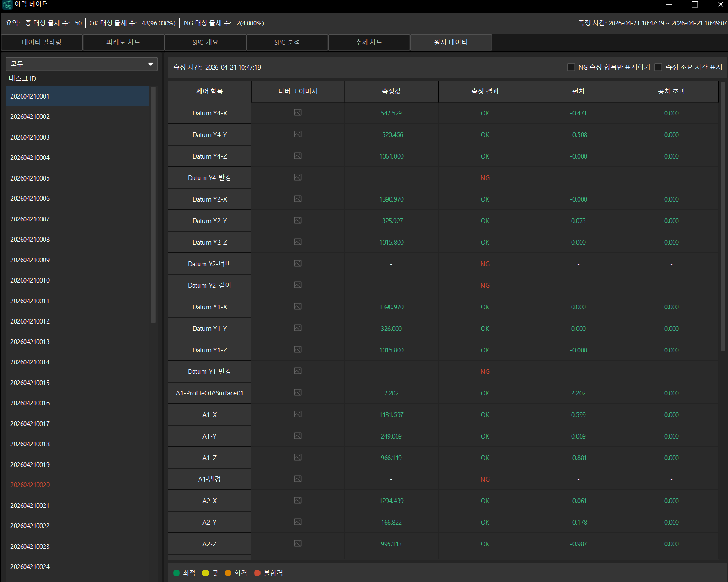Click the green 최적 legend dot

click(176, 573)
